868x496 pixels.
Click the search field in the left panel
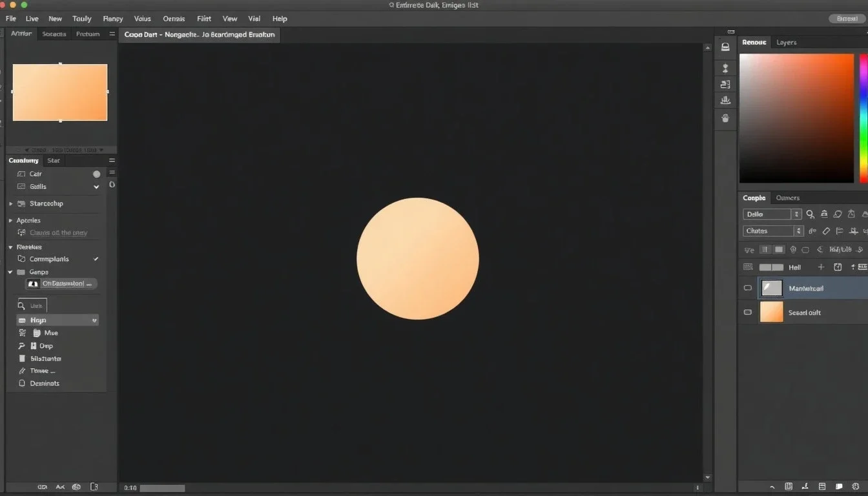[x=32, y=305]
